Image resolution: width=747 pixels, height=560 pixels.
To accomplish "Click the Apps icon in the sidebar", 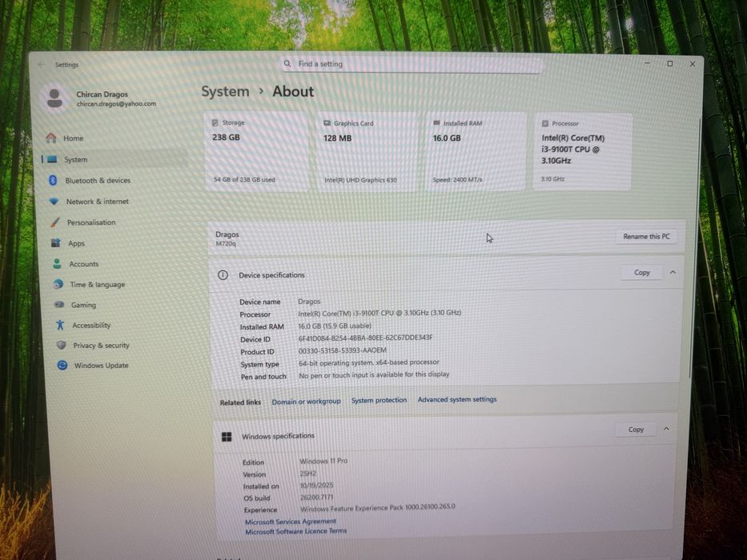I will point(56,243).
